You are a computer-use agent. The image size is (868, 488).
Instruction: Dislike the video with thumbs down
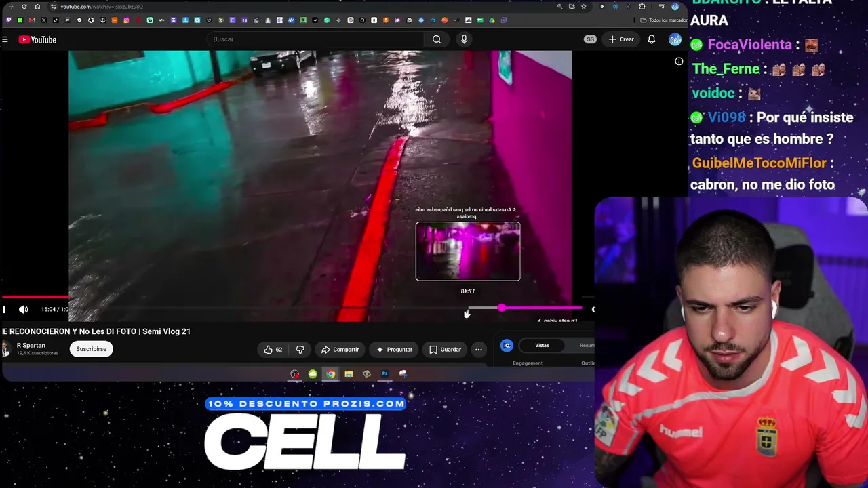coord(300,350)
